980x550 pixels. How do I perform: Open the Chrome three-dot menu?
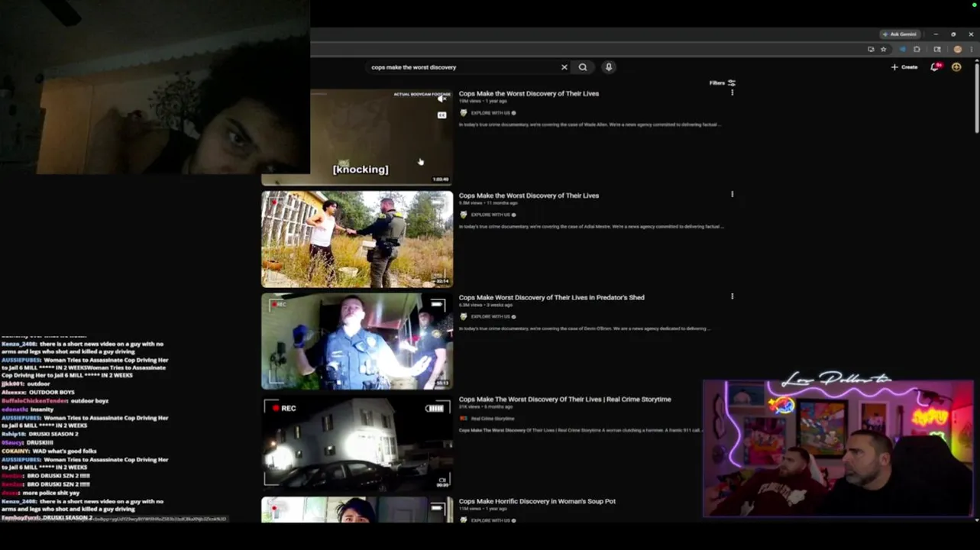972,49
